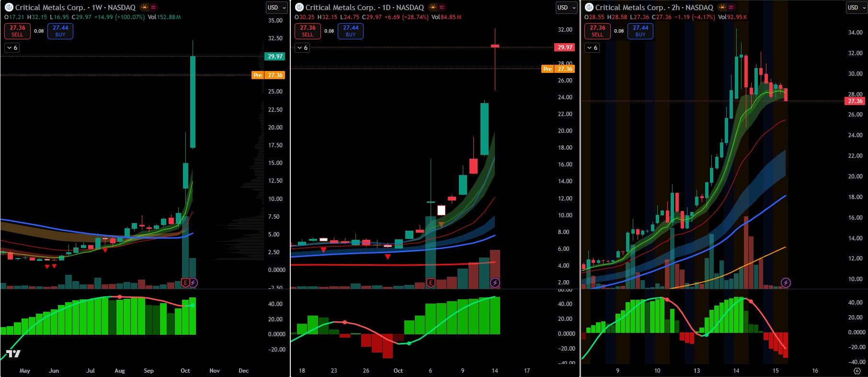Viewport: 868px width, 377px height.
Task: Click the orange Pre 27.36 label on weekly chart
Action: tap(268, 75)
